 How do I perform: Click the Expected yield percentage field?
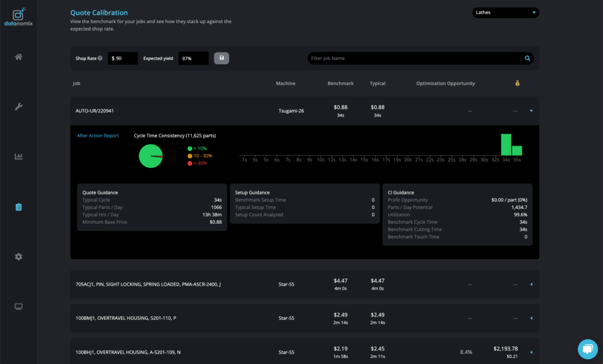tap(193, 58)
